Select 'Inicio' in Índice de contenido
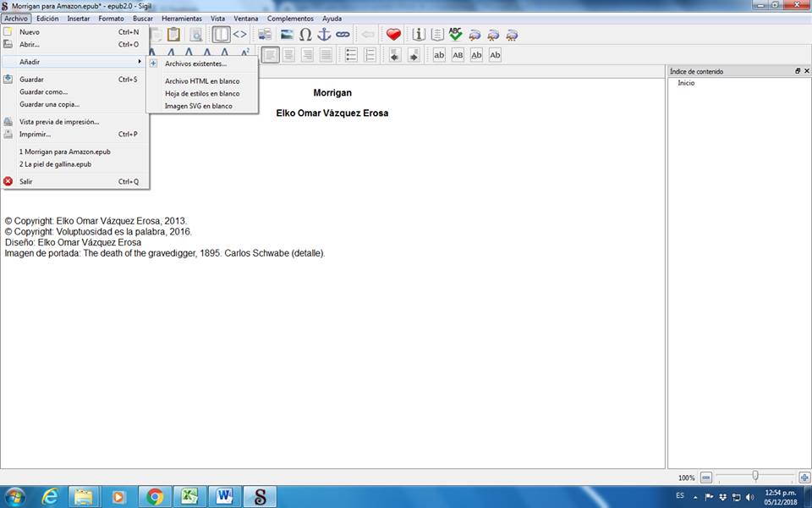This screenshot has width=812, height=508. coord(686,83)
